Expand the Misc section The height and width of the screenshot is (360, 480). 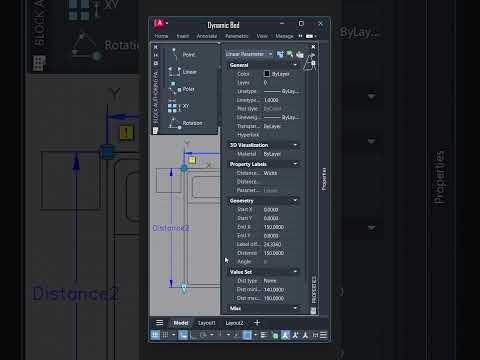tap(295, 308)
